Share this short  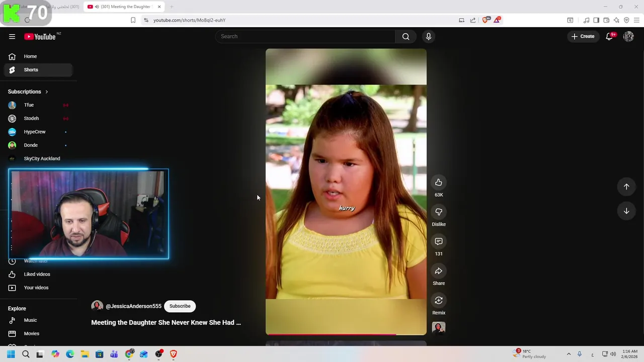439,271
